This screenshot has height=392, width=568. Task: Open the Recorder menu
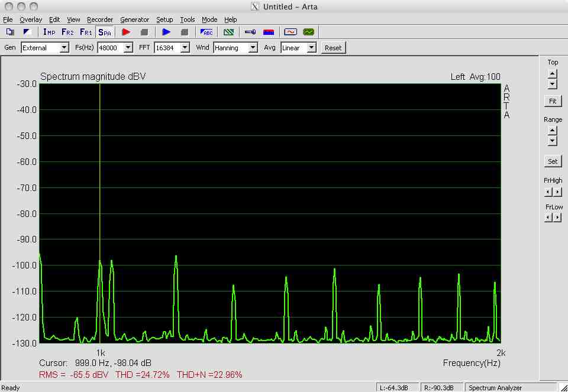coord(100,20)
